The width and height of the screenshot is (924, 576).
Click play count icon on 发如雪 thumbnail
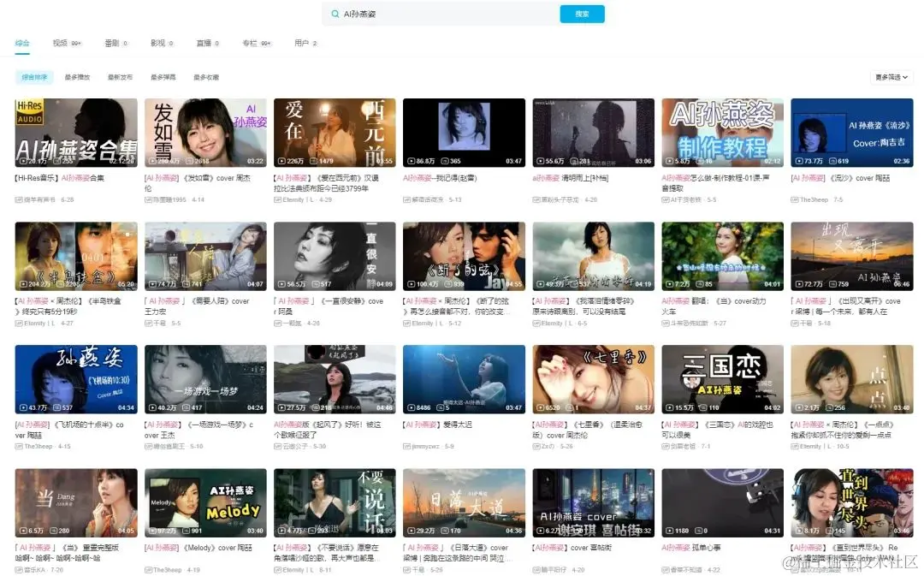tap(152, 161)
